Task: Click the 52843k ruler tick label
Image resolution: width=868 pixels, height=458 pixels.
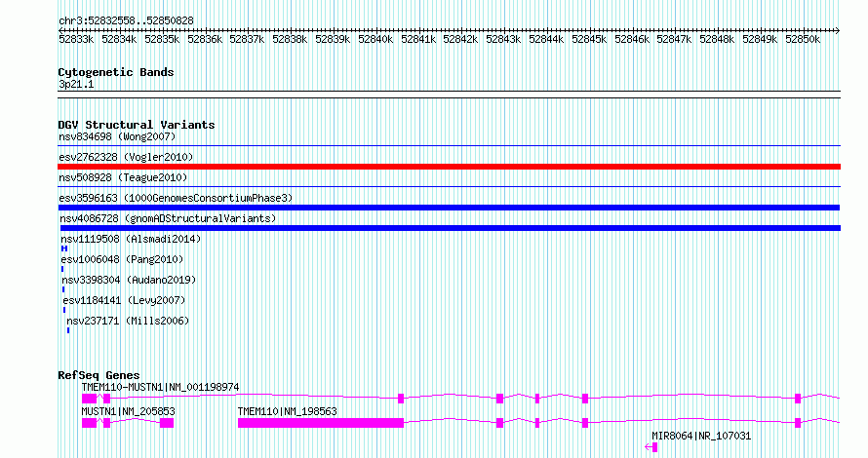Action: coord(503,39)
